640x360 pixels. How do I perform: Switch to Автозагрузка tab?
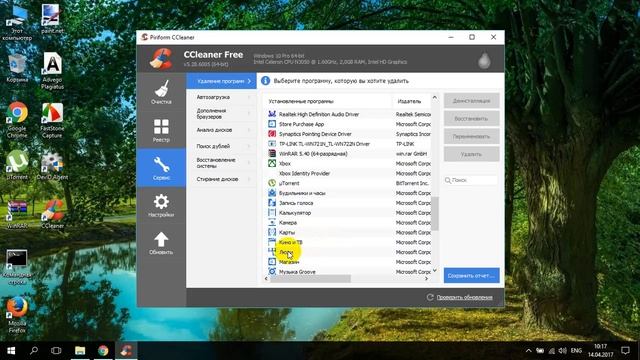coord(222,97)
